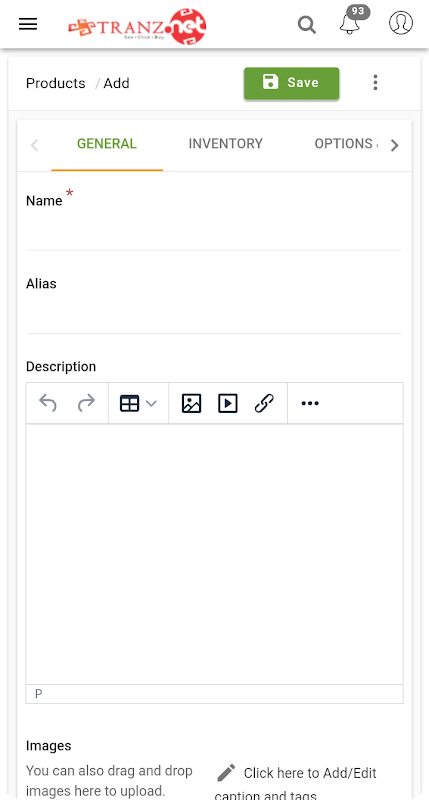Expand more editor tools ellipsis
Image resolution: width=429 pixels, height=800 pixels.
pyautogui.click(x=310, y=403)
